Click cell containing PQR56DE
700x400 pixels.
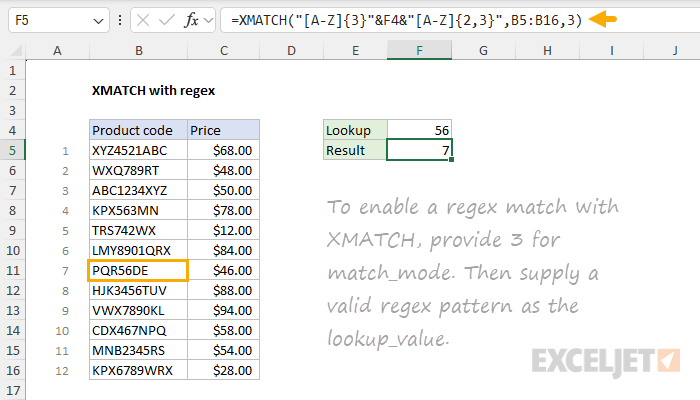click(138, 271)
